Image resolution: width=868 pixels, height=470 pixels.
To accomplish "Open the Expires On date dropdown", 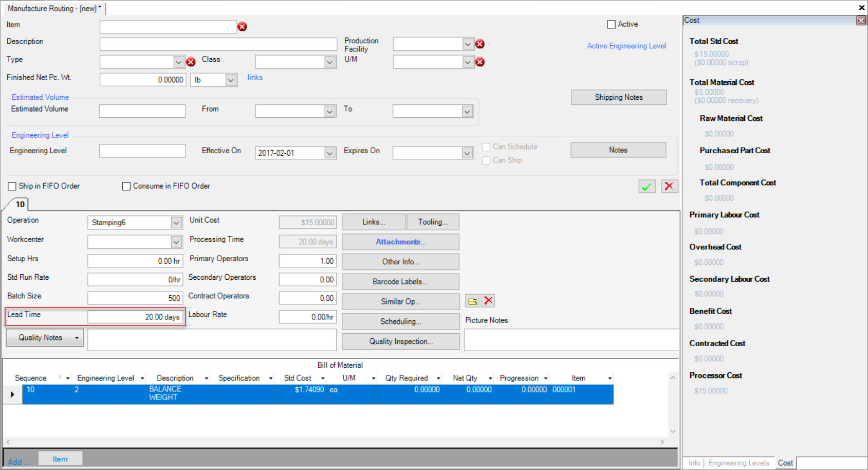I will tap(467, 153).
